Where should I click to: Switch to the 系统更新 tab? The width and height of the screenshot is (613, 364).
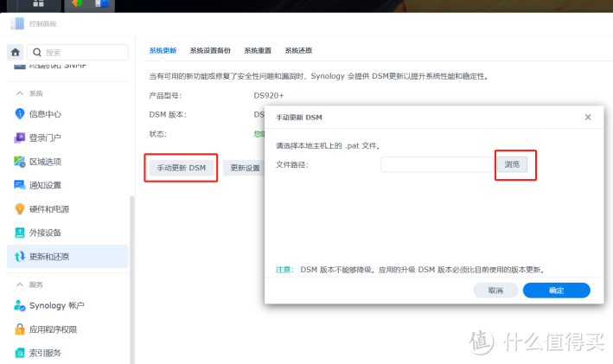pos(163,50)
